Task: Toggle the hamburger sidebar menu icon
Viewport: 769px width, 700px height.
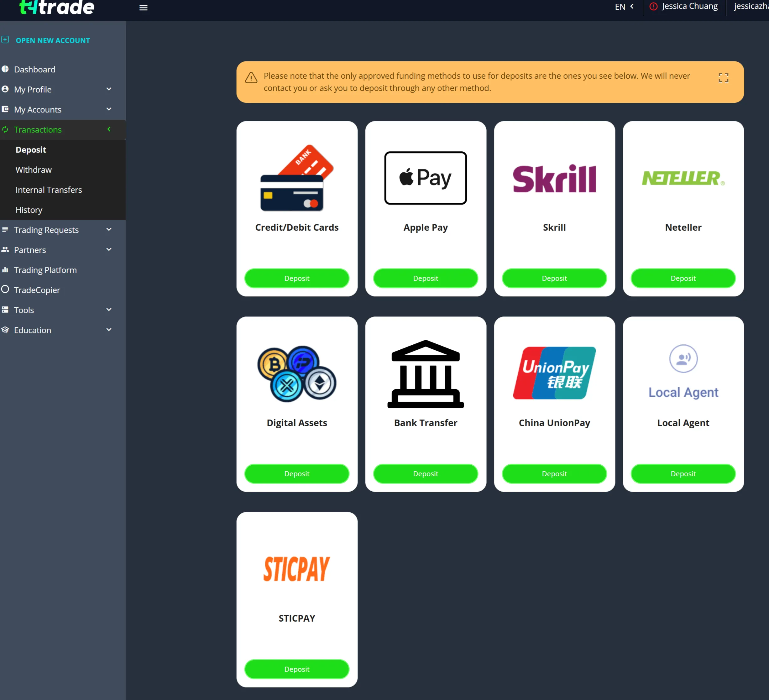Action: coord(144,8)
